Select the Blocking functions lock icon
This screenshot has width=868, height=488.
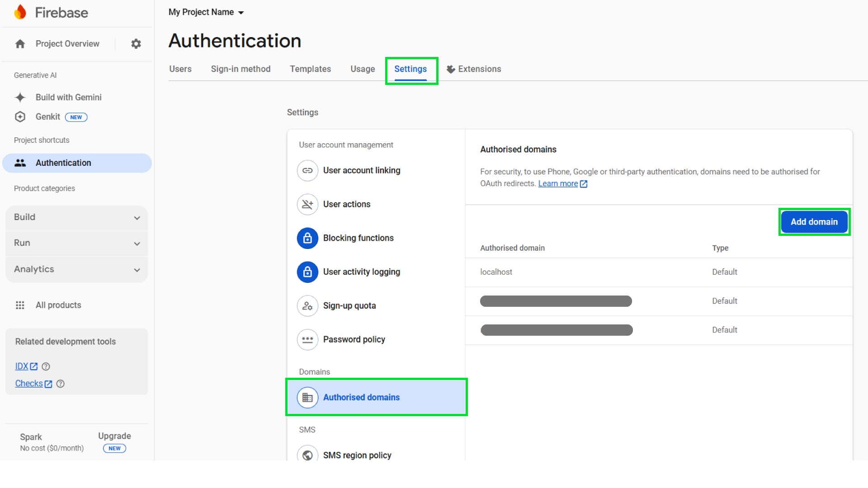307,238
